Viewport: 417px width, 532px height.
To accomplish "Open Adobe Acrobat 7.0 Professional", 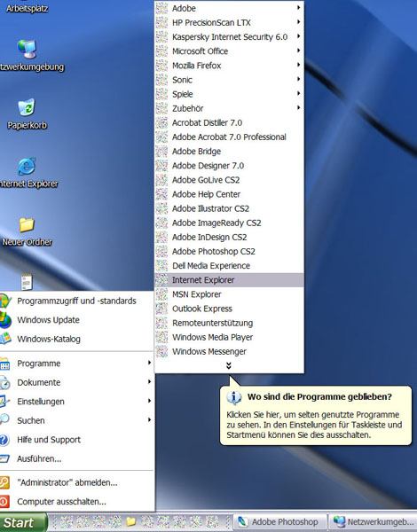I will click(x=229, y=137).
